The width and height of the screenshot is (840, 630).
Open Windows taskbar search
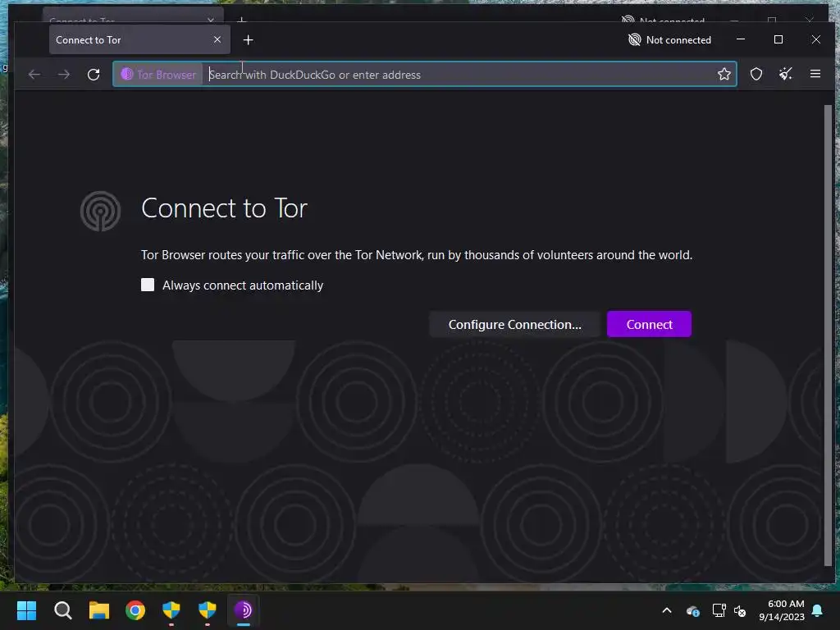coord(62,610)
